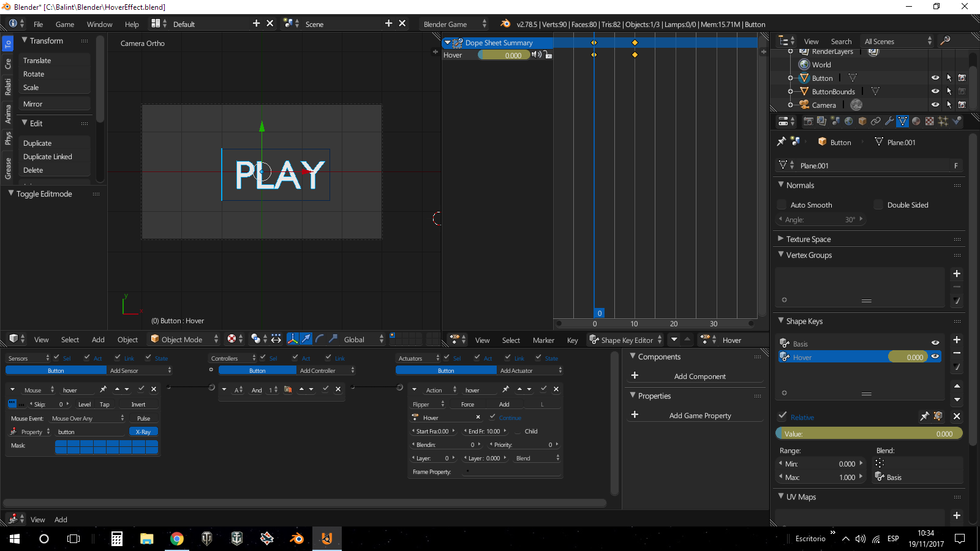Disable the X-Ray toggle in mouse sensor
The height and width of the screenshot is (551, 980).
[x=143, y=432]
